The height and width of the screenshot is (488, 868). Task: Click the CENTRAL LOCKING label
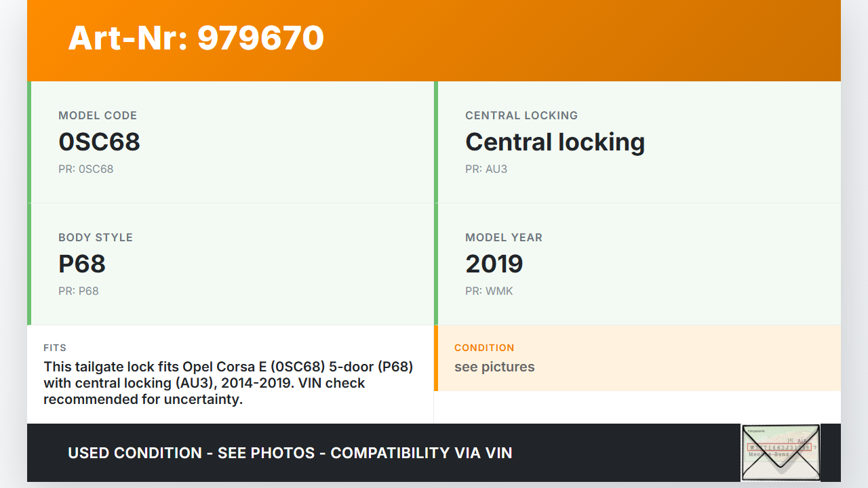tap(521, 115)
